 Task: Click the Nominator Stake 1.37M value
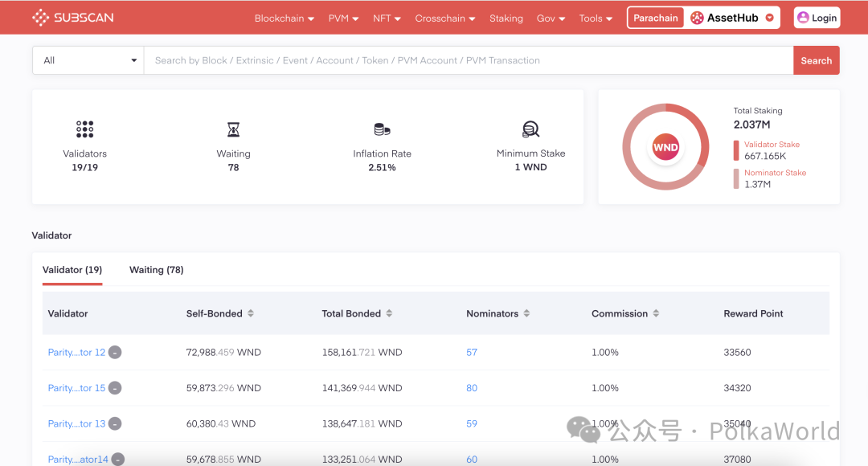click(x=757, y=184)
